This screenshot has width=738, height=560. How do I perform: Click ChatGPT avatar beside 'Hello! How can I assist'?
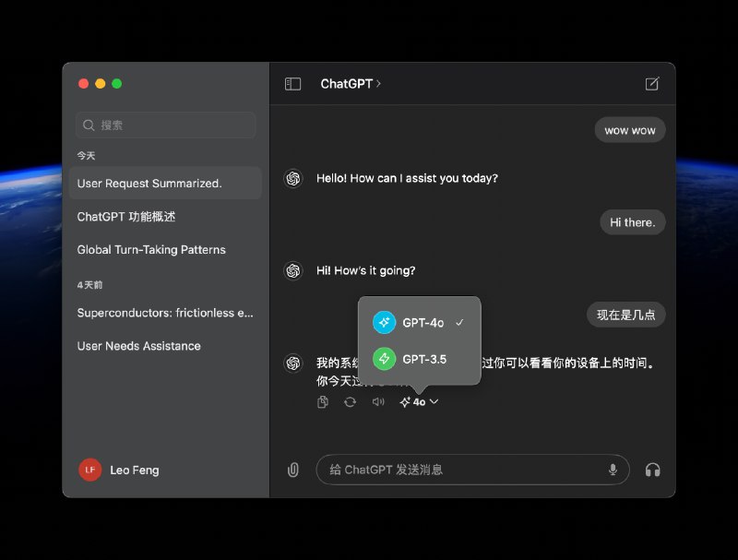click(293, 178)
